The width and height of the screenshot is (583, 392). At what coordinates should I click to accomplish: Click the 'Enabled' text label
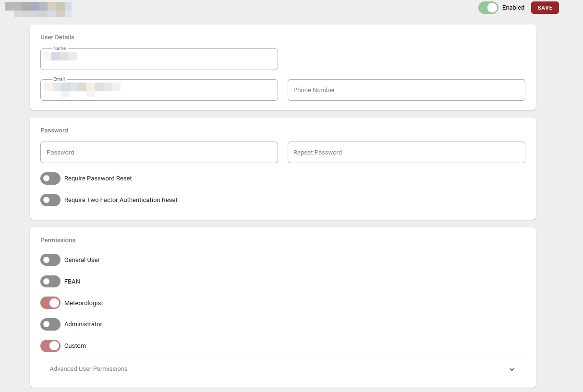513,8
